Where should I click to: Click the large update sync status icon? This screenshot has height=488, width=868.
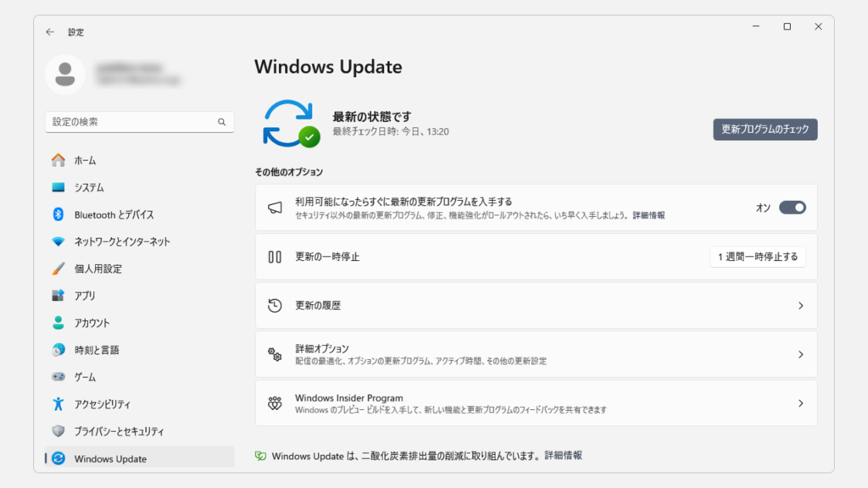[292, 124]
